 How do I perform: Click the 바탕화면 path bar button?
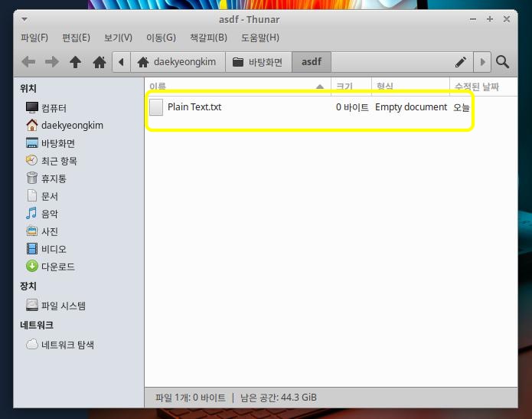click(x=258, y=62)
